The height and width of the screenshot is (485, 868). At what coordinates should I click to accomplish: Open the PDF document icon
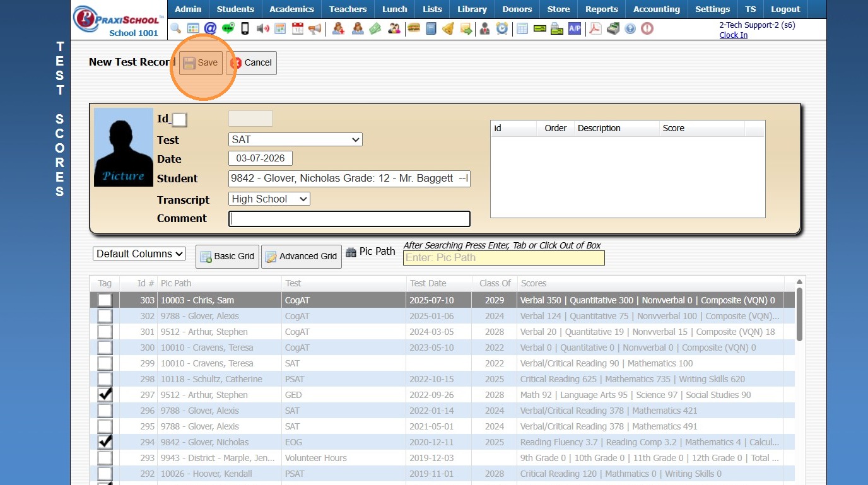595,28
